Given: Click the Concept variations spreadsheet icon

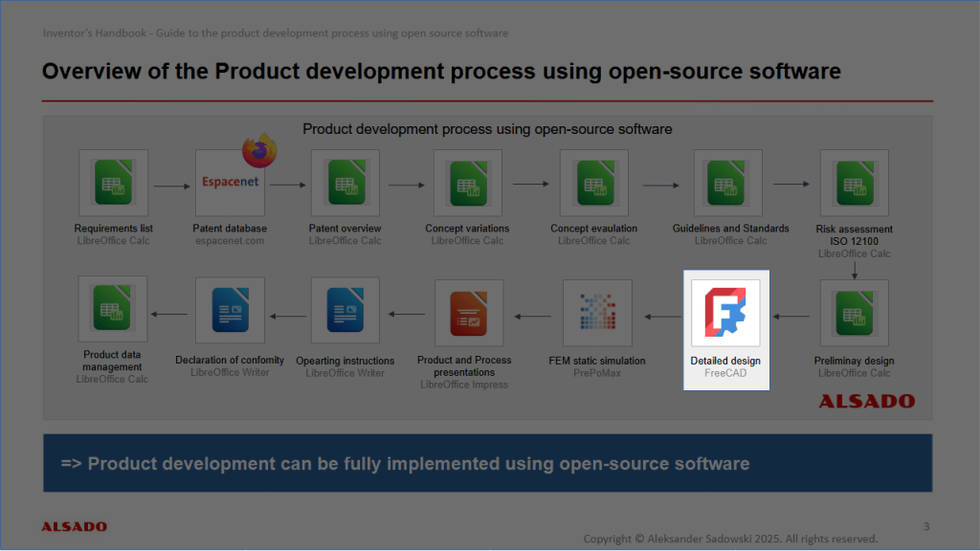Looking at the screenshot, I should [x=467, y=183].
